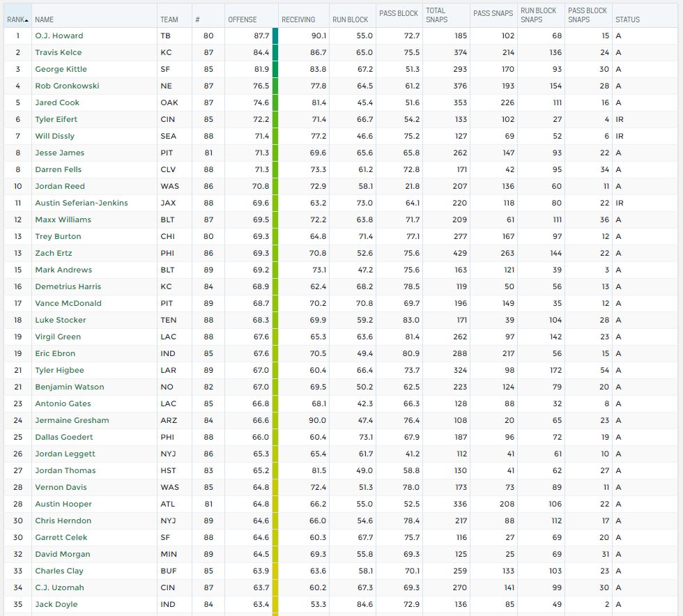The width and height of the screenshot is (683, 616).
Task: Open Zach Ertz player link
Action: click(x=54, y=253)
